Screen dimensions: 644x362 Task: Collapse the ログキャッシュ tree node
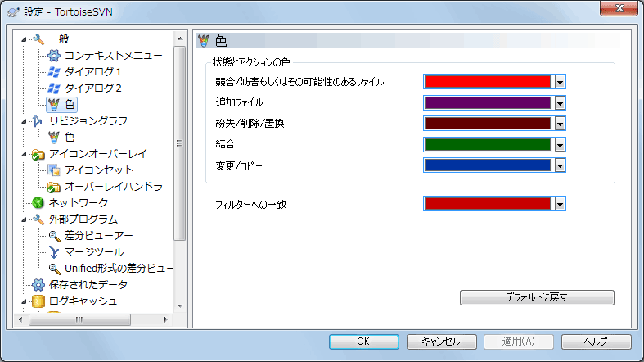pos(24,301)
